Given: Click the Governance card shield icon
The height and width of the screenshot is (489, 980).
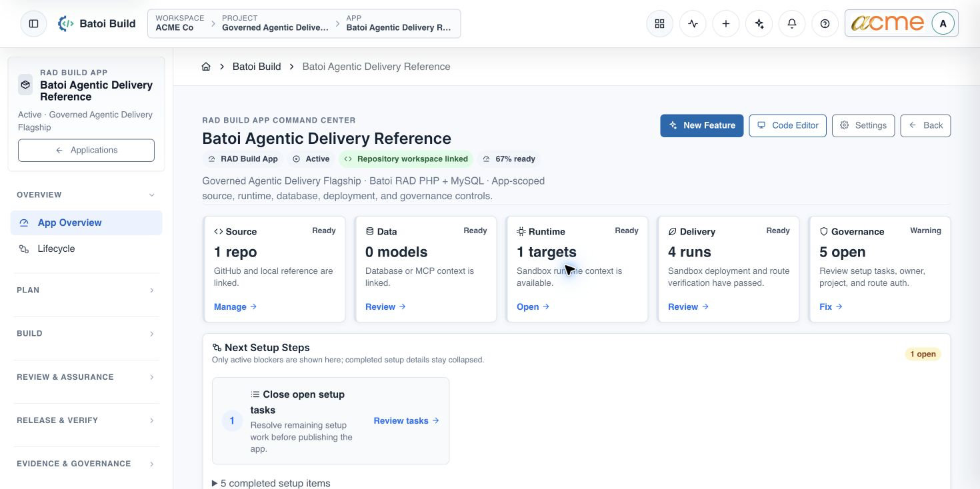Looking at the screenshot, I should click(823, 232).
